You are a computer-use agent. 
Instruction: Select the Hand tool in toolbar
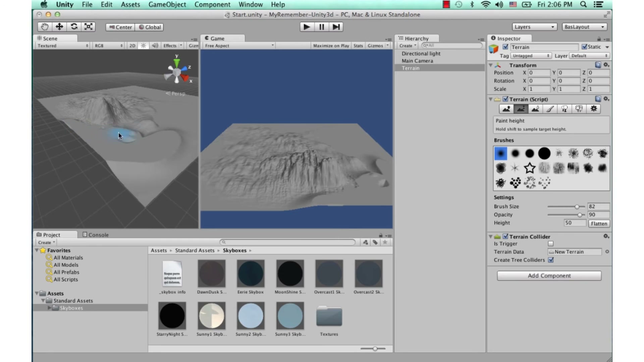(45, 27)
